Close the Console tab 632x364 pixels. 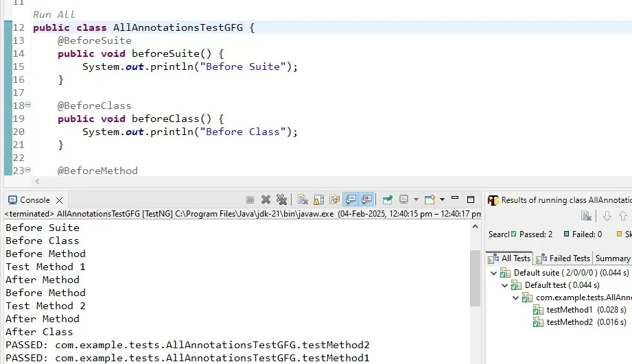pos(59,201)
